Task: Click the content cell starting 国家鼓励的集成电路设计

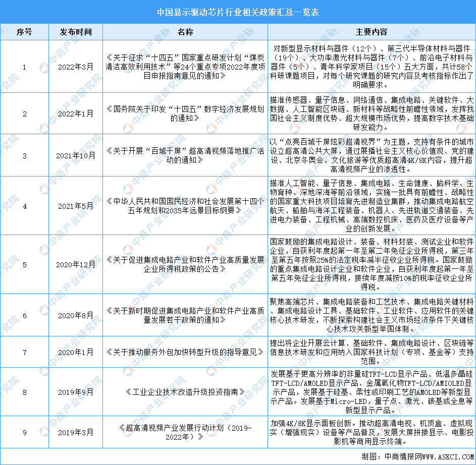Action: (x=372, y=264)
